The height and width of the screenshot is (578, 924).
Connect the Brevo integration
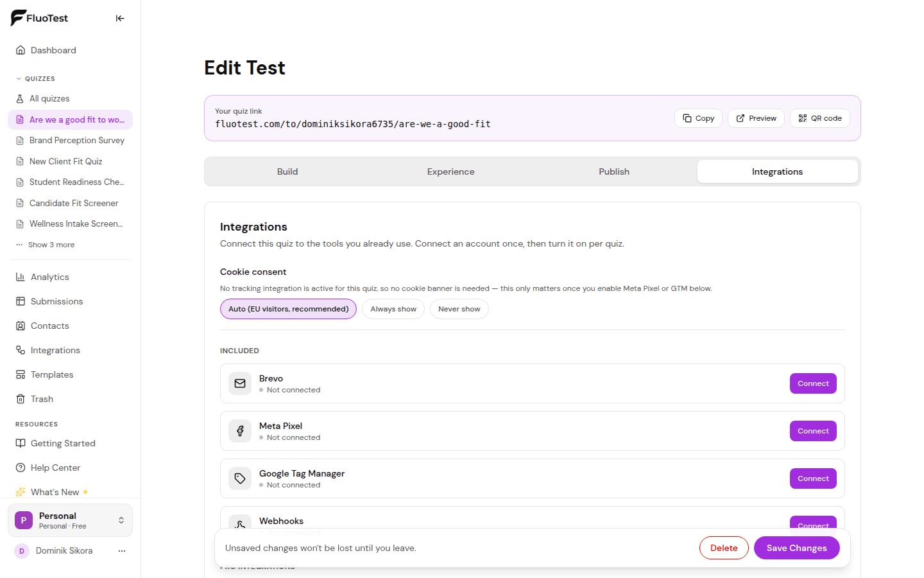pyautogui.click(x=813, y=383)
